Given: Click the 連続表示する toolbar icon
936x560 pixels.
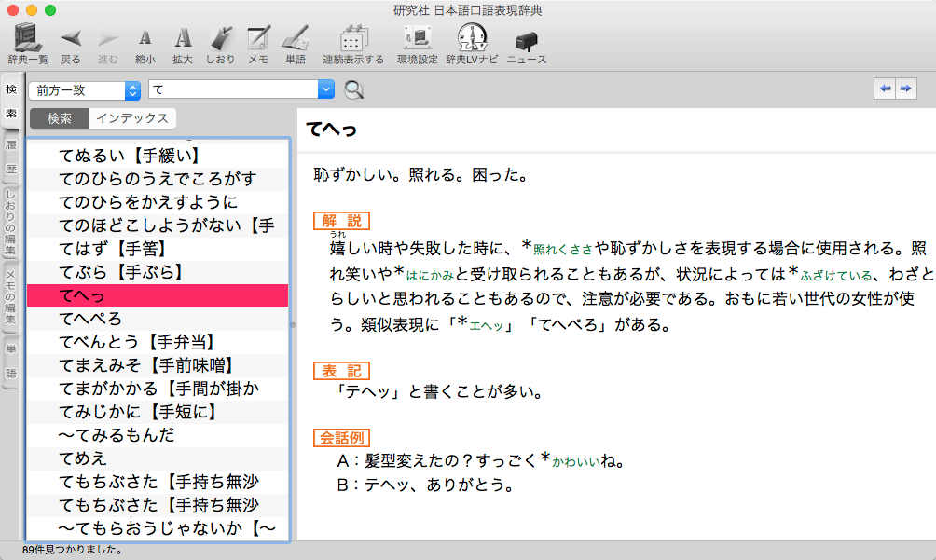Looking at the screenshot, I should [353, 38].
